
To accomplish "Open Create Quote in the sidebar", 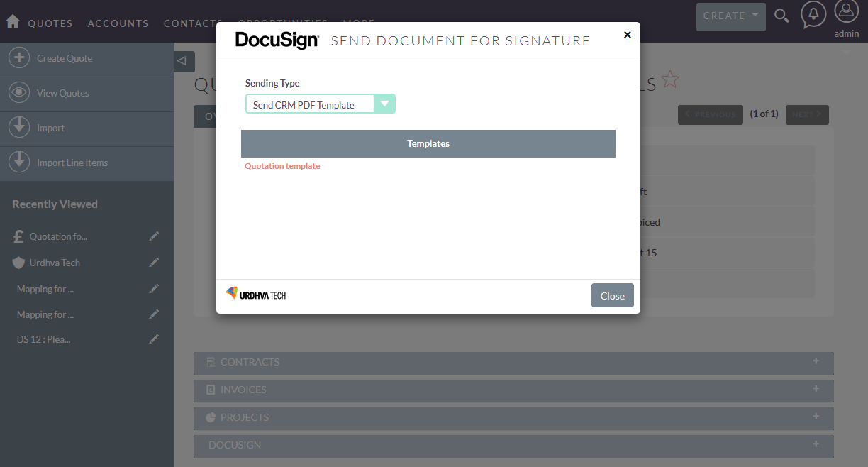I will pos(65,58).
